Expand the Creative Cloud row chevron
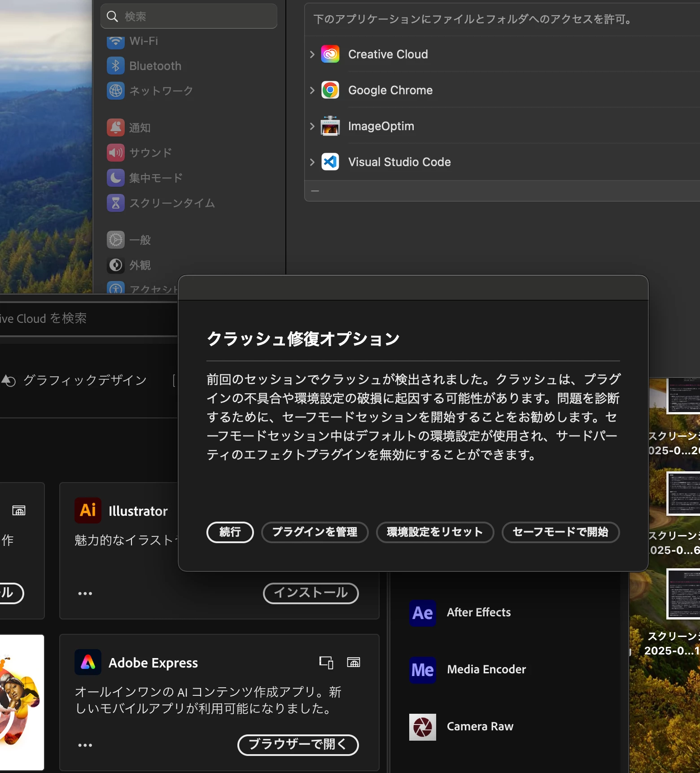This screenshot has height=773, width=700. [312, 54]
